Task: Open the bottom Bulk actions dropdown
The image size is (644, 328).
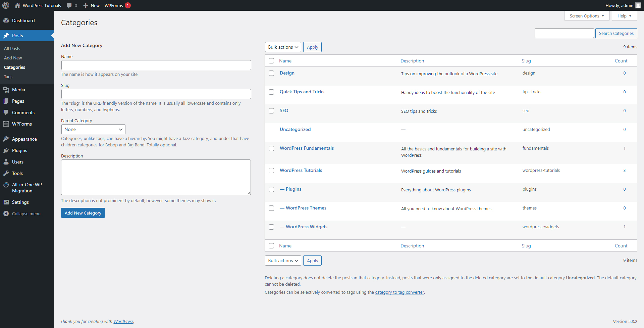Action: (x=283, y=261)
